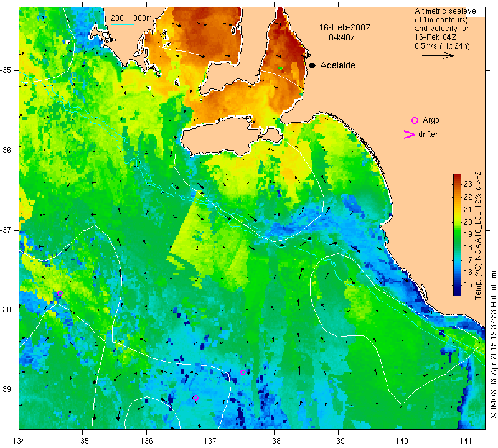Click '0.5m/s (1kt 24h)' scale text
This screenshot has height=448, width=498.
click(442, 46)
